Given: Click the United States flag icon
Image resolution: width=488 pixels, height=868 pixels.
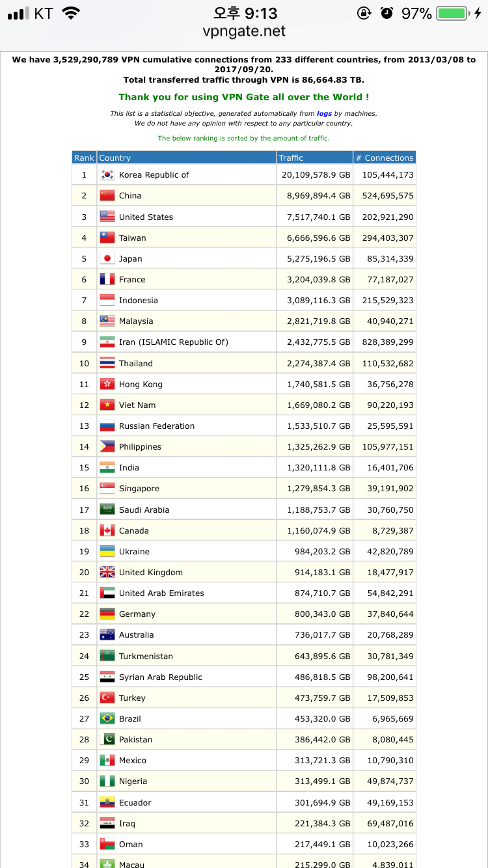Looking at the screenshot, I should pos(107,217).
